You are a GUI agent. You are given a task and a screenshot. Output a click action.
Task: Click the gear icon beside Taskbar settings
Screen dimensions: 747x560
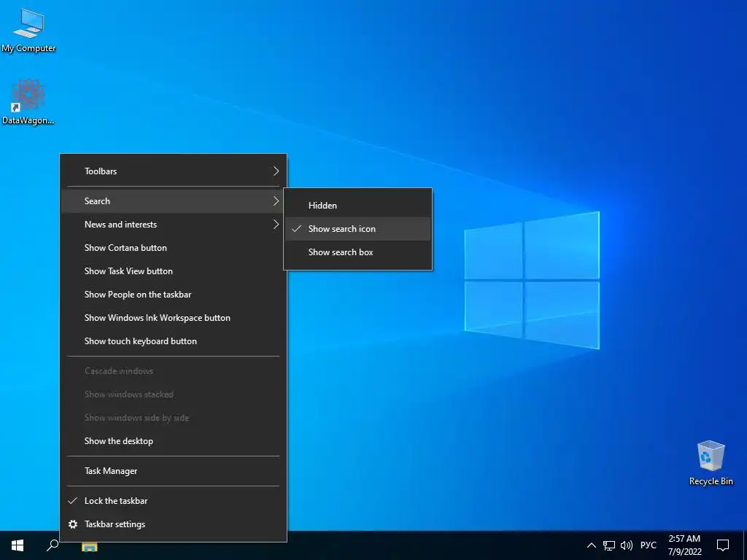pos(73,524)
